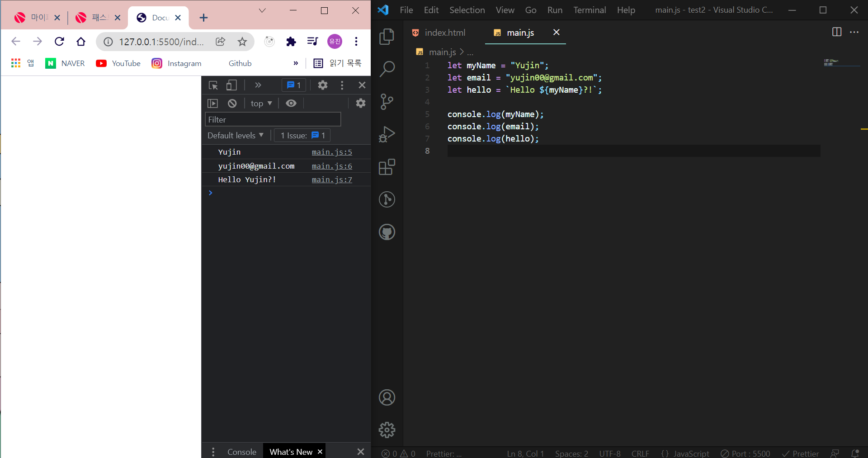
Task: Open Chrome media control icon
Action: pyautogui.click(x=312, y=42)
